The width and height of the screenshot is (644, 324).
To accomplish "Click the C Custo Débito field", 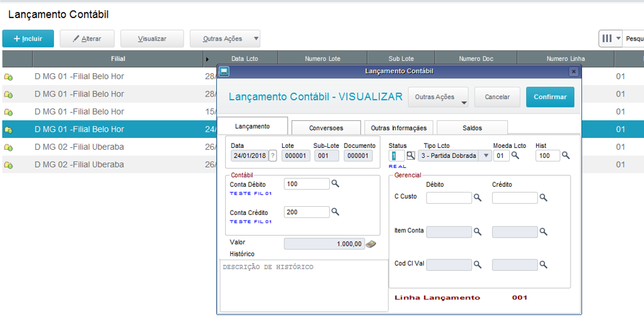I will (449, 198).
